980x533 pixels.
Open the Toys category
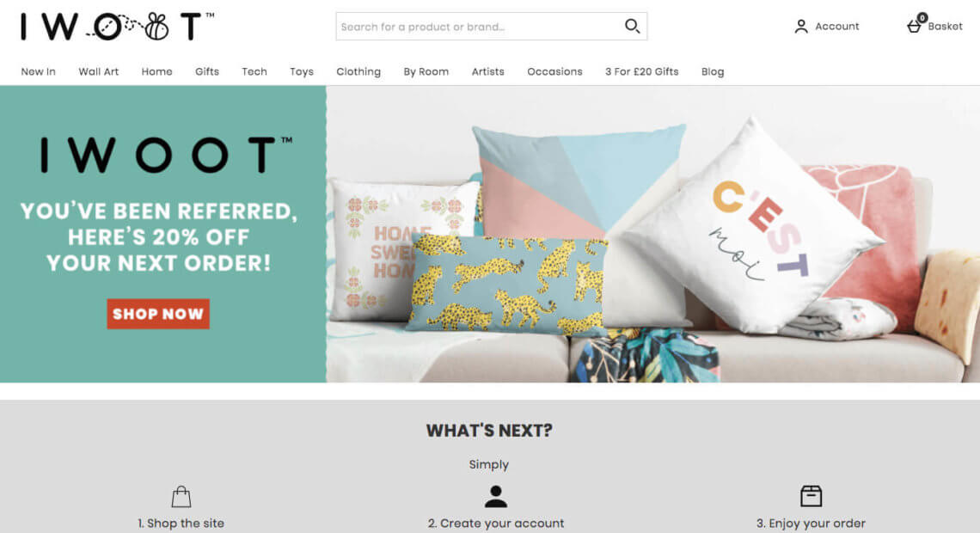point(301,72)
